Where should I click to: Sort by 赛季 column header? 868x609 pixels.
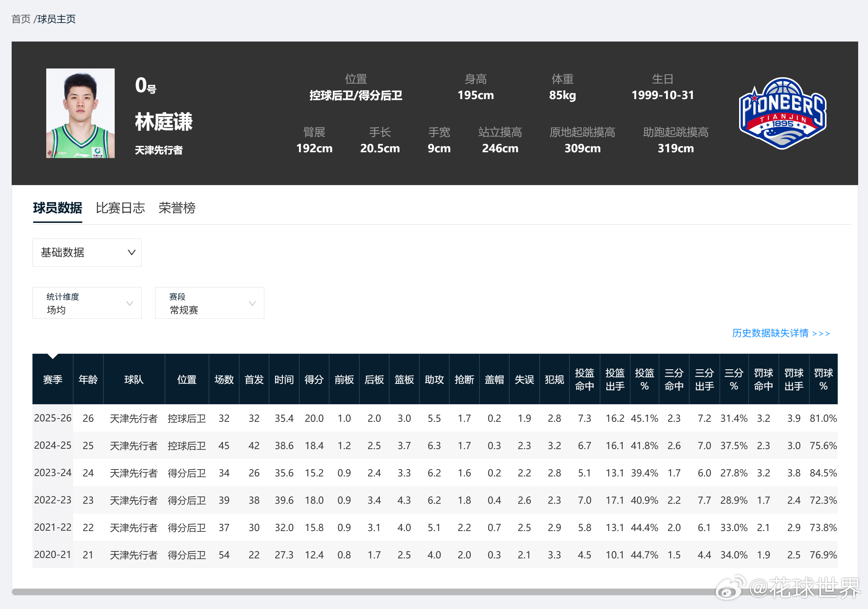pyautogui.click(x=52, y=380)
